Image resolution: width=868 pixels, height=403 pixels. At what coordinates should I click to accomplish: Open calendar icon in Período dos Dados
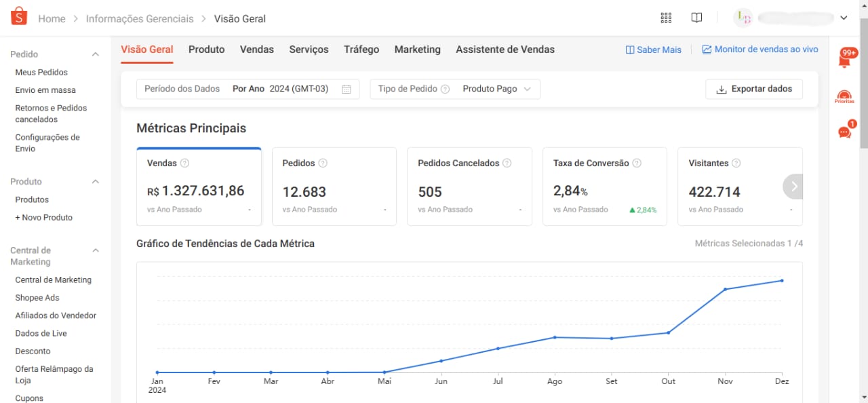tap(347, 89)
